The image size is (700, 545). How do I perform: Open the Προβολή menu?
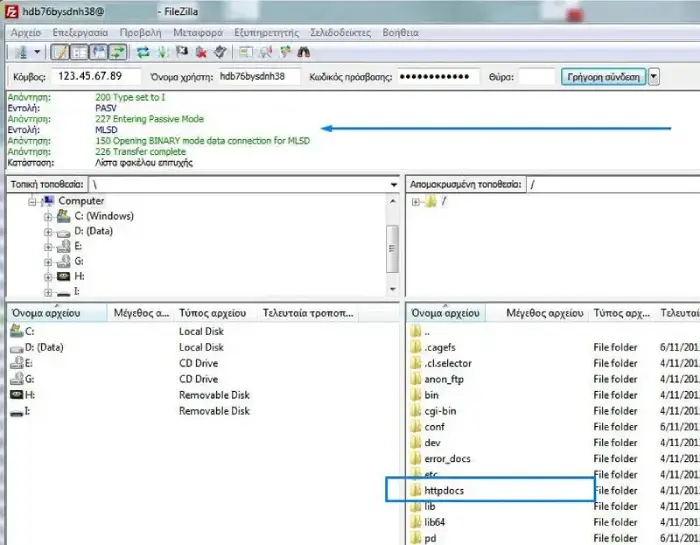point(141,33)
